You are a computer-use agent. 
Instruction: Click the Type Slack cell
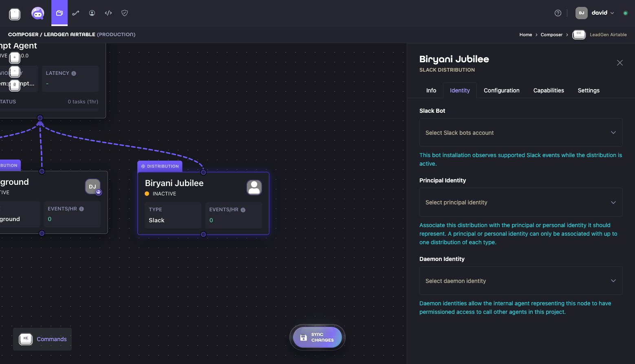173,215
